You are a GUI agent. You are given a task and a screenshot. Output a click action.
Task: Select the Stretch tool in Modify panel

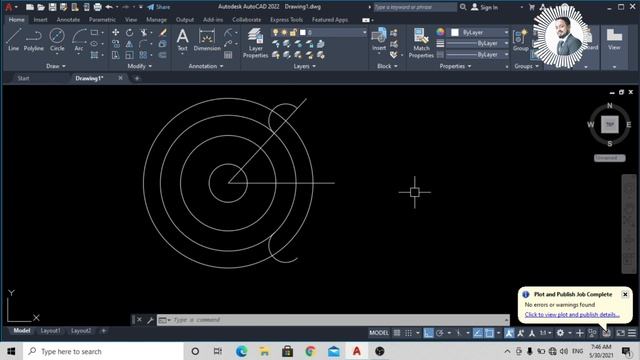116,55
